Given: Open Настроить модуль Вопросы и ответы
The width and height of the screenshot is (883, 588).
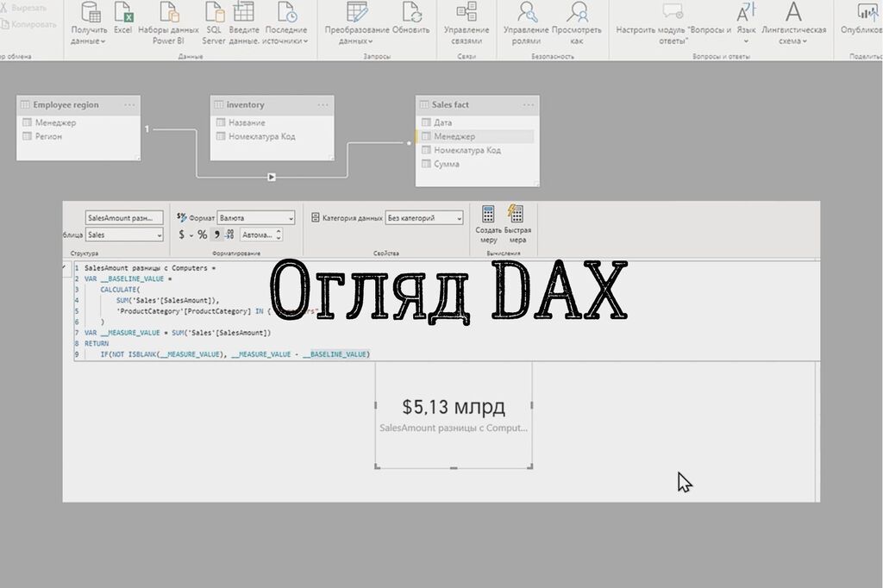Looking at the screenshot, I should pyautogui.click(x=673, y=23).
